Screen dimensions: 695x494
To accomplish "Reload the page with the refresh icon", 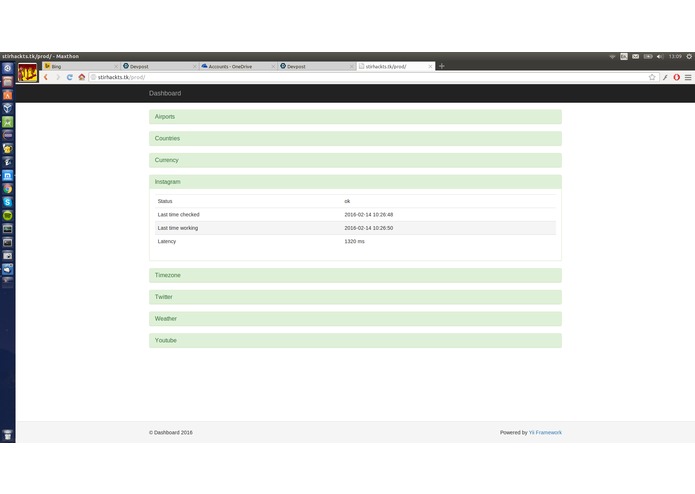I will 70,77.
